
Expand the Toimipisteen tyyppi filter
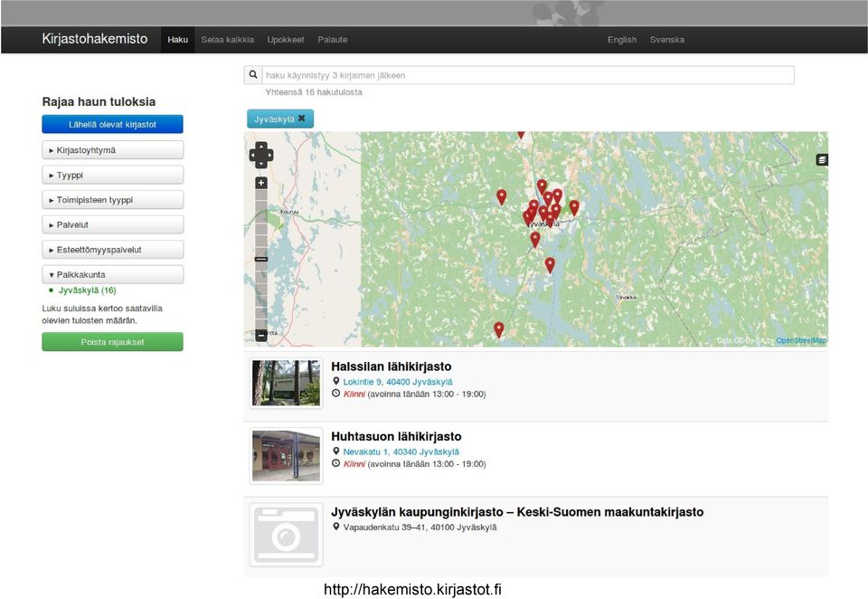(113, 200)
